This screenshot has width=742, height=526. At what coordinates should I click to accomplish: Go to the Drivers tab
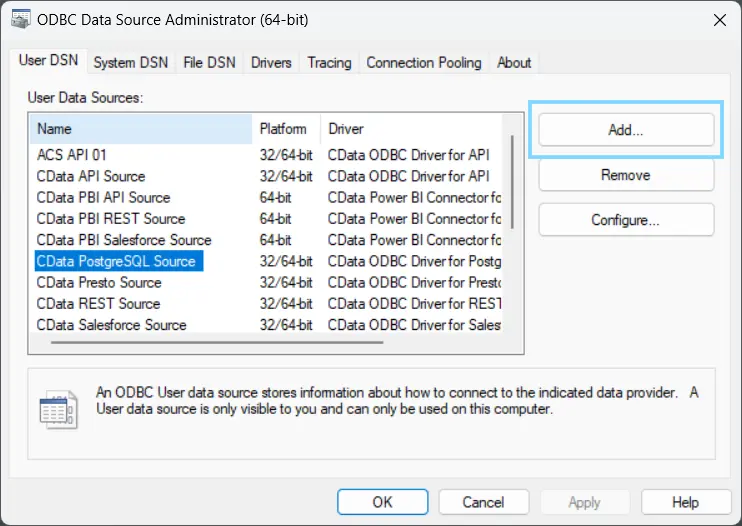(271, 62)
